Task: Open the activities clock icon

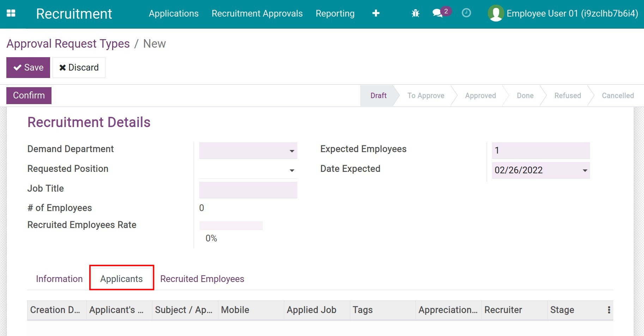Action: (466, 13)
